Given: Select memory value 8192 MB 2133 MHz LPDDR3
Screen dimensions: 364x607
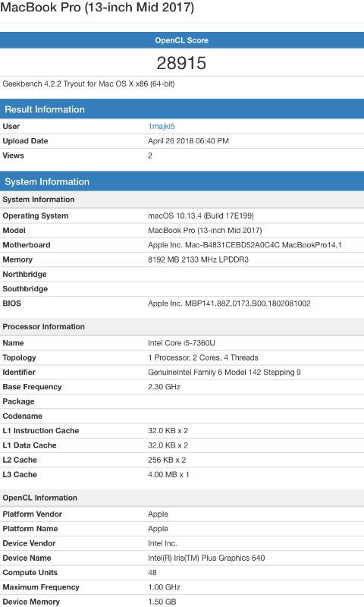Looking at the screenshot, I should point(198,259).
